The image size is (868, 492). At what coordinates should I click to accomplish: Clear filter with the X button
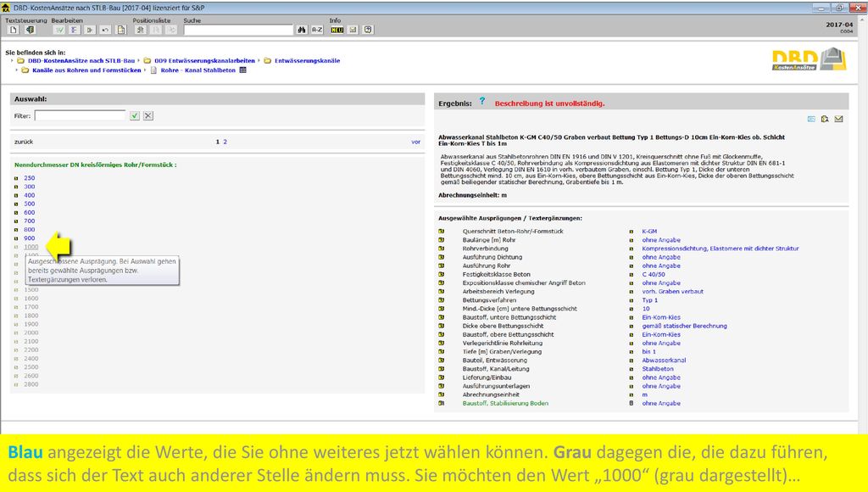point(148,116)
